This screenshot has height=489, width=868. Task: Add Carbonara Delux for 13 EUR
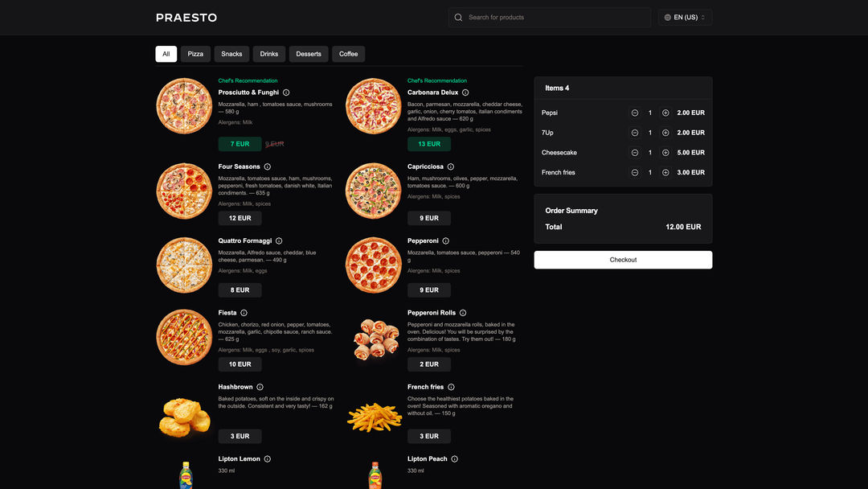(429, 144)
